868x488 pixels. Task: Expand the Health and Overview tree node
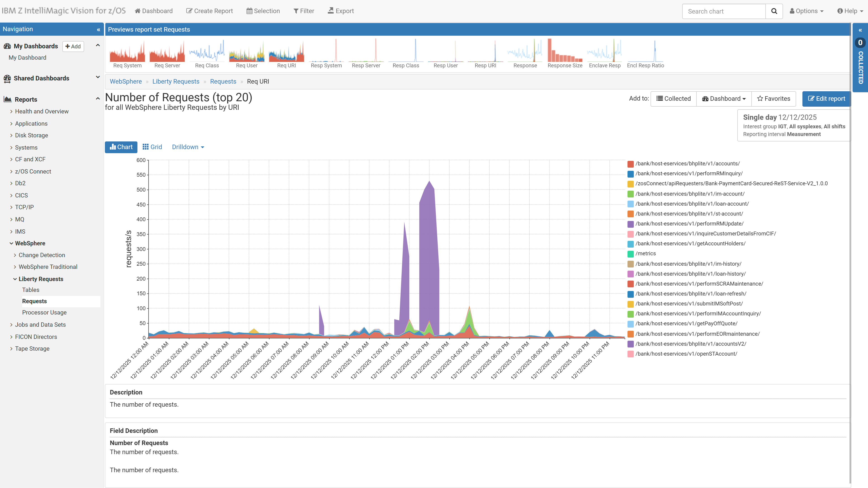[x=11, y=111]
